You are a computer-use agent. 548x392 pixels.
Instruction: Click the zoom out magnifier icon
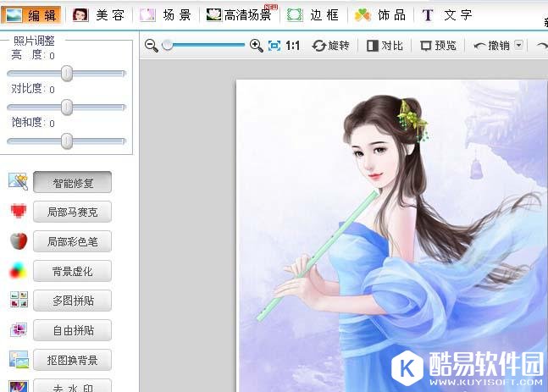(x=152, y=46)
